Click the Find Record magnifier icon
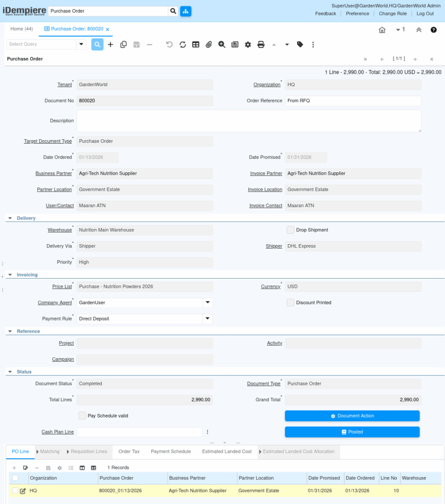 [97, 44]
